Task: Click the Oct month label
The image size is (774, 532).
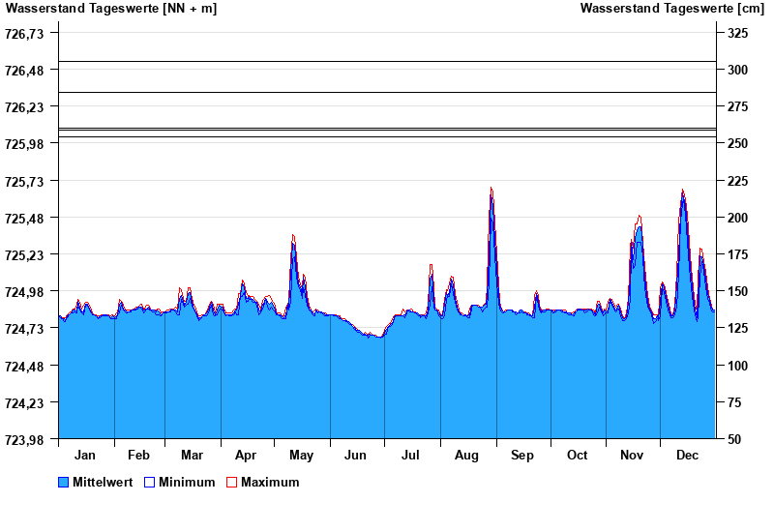Action: (577, 456)
